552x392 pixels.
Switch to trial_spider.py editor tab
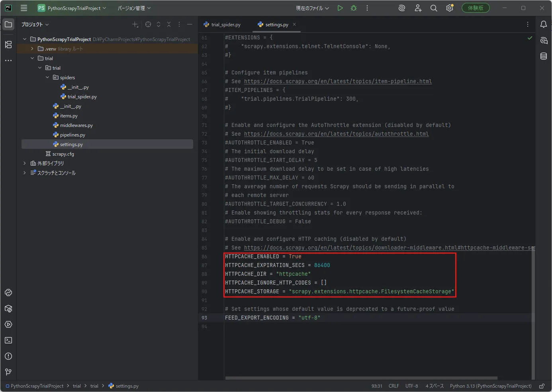click(222, 24)
